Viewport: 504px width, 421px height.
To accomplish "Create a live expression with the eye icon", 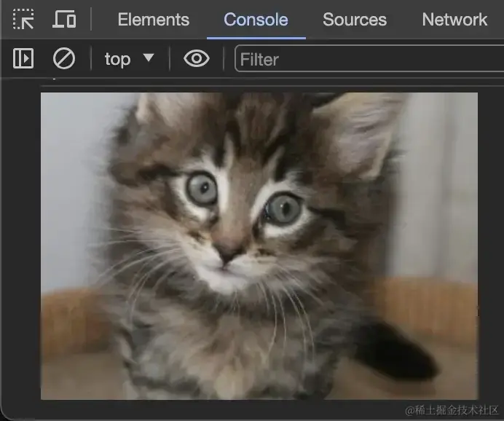I will tap(197, 58).
